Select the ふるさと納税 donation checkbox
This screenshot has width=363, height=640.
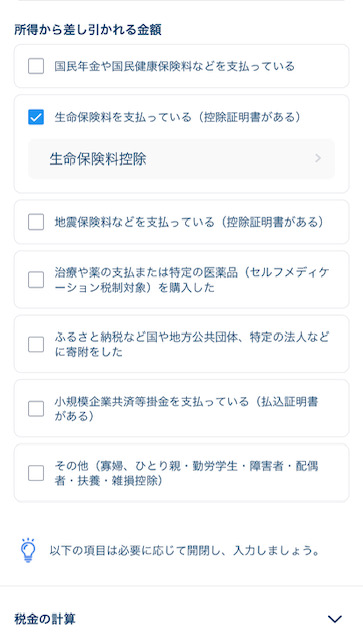point(36,344)
